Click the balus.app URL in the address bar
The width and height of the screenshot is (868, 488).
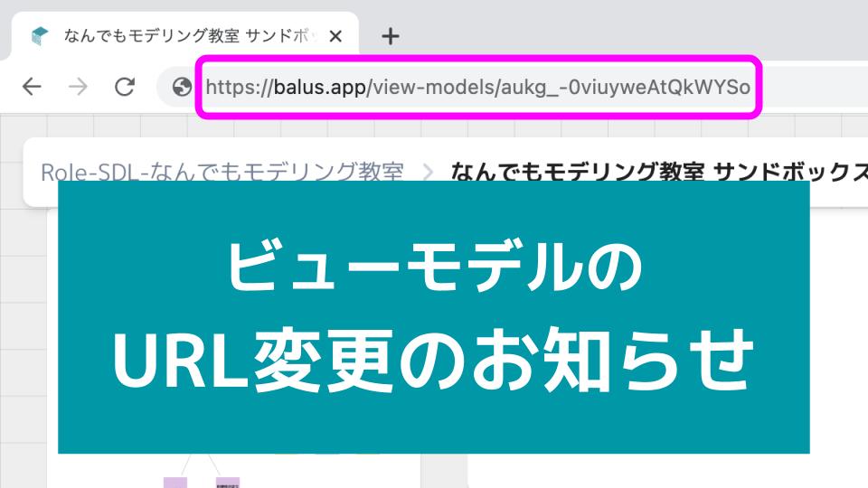tap(477, 87)
